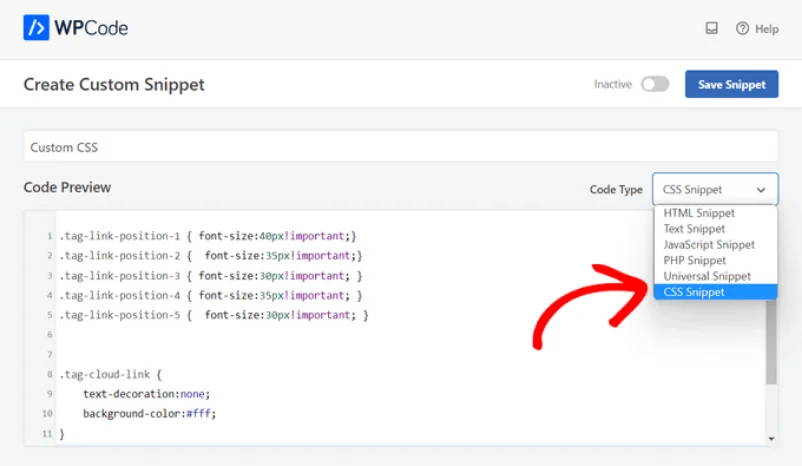Click the Code Type dropdown chevron
The height and width of the screenshot is (466, 802).
tap(761, 190)
